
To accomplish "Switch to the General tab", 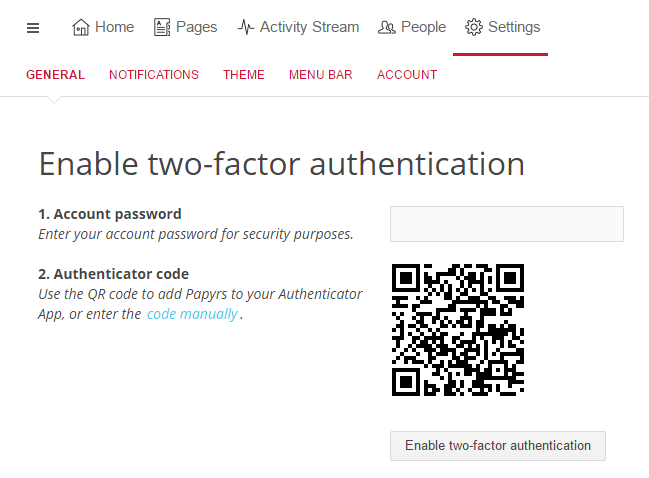I will point(55,74).
